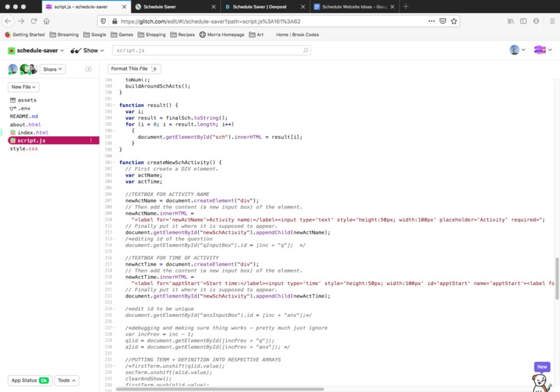The width and height of the screenshot is (560, 392).
Task: Open the browser page actions ellipsis menu
Action: coord(431,21)
